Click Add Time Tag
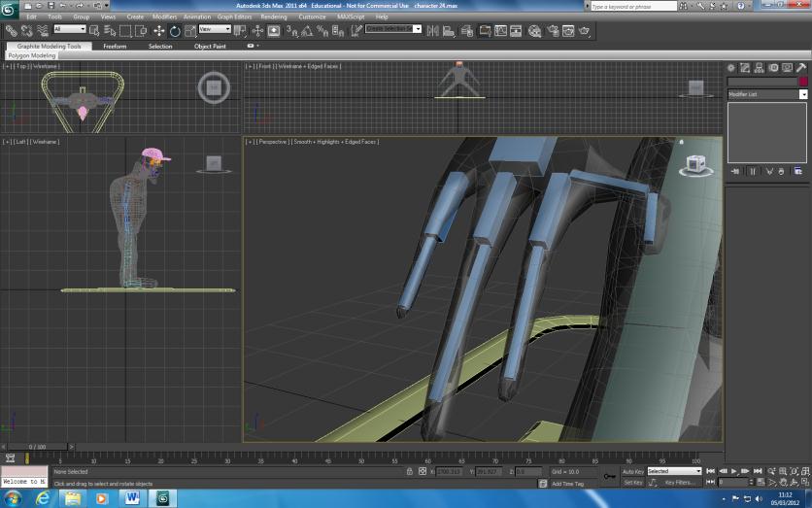This screenshot has width=812, height=508. (x=567, y=484)
